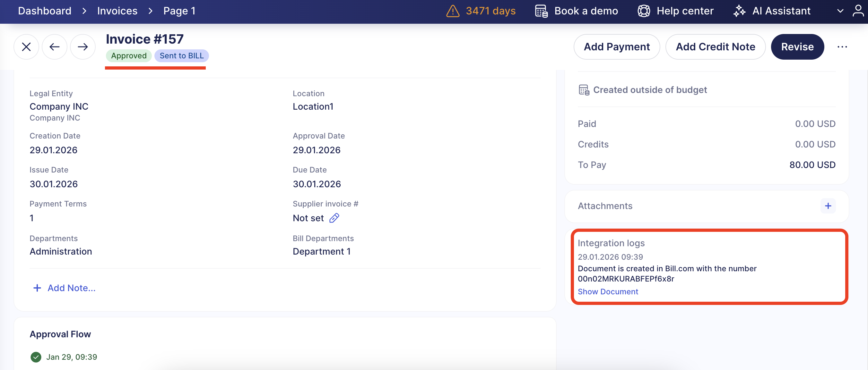Image resolution: width=868 pixels, height=370 pixels.
Task: Click Book a demo link
Action: tap(586, 11)
